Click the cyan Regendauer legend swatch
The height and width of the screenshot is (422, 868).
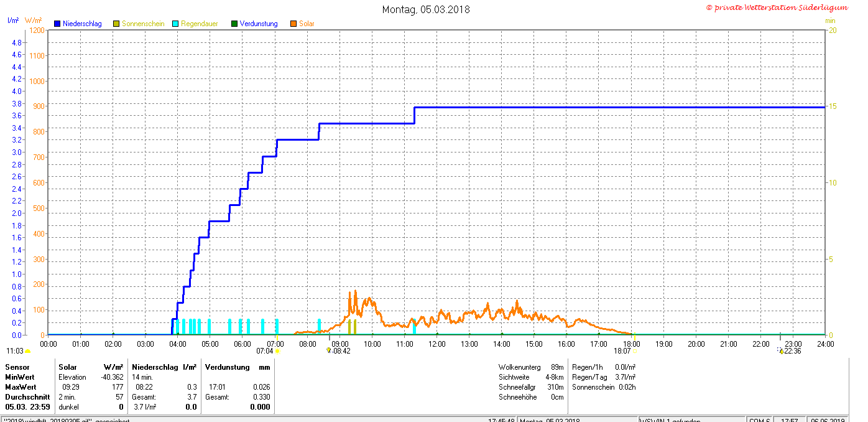coord(175,24)
